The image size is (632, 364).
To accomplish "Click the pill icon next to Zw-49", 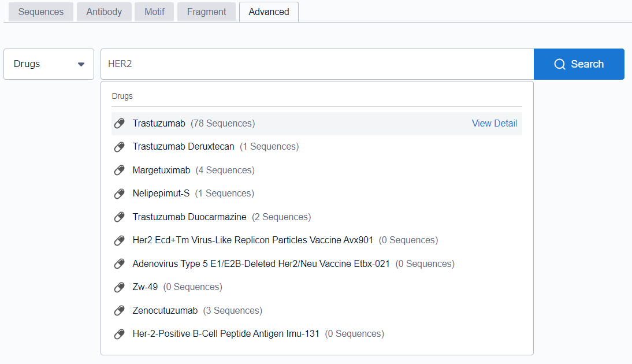I will 120,287.
